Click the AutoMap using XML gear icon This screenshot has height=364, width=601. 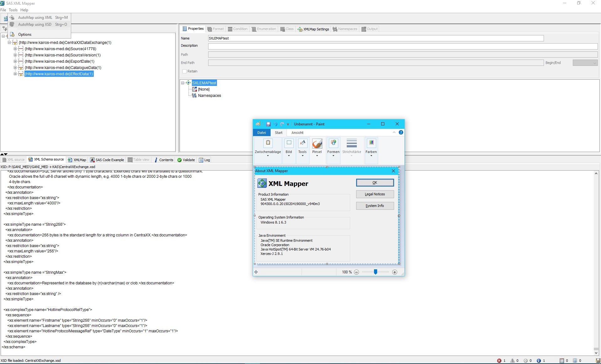[x=12, y=18]
